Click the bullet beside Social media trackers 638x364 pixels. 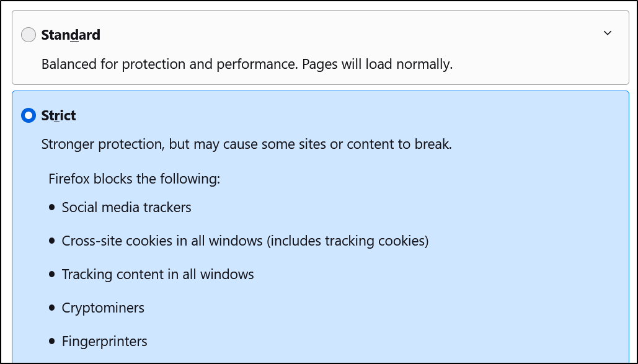(x=51, y=206)
